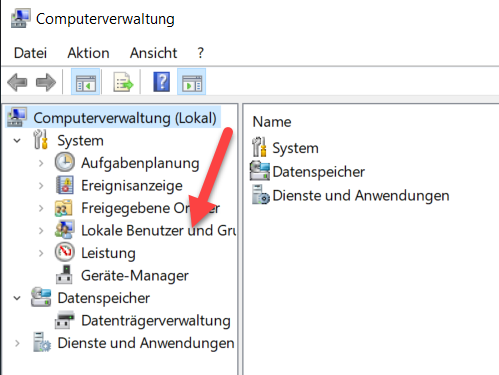The image size is (499, 375).
Task: Click the Computerverwaltung title bar icon
Action: pyautogui.click(x=20, y=18)
